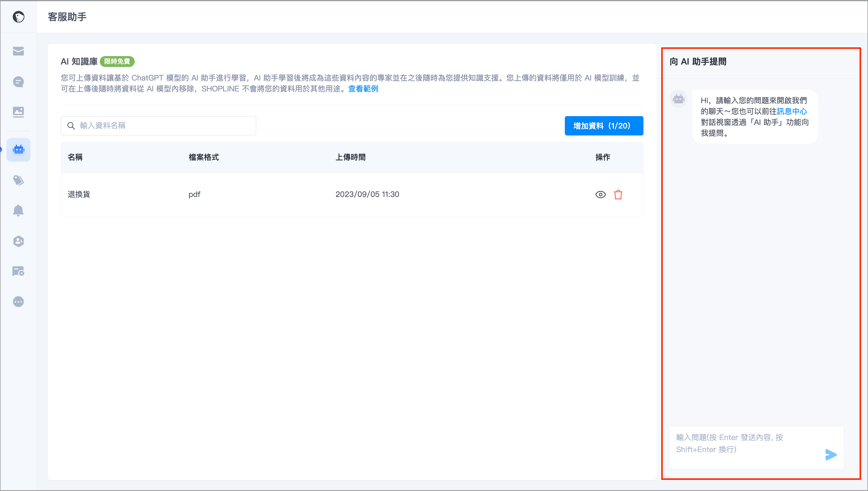The width and height of the screenshot is (868, 491).
Task: Click 增加資料 (1/20) button
Action: coord(604,126)
